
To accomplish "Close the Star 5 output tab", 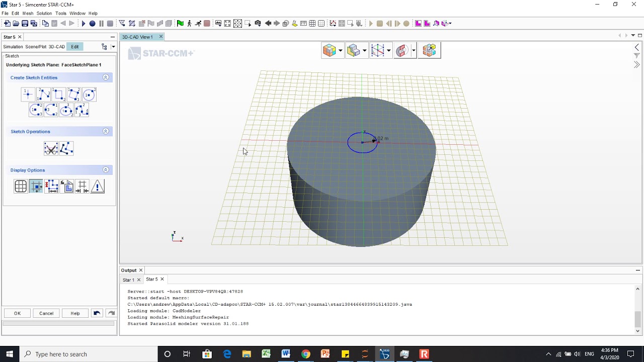I will [162, 279].
